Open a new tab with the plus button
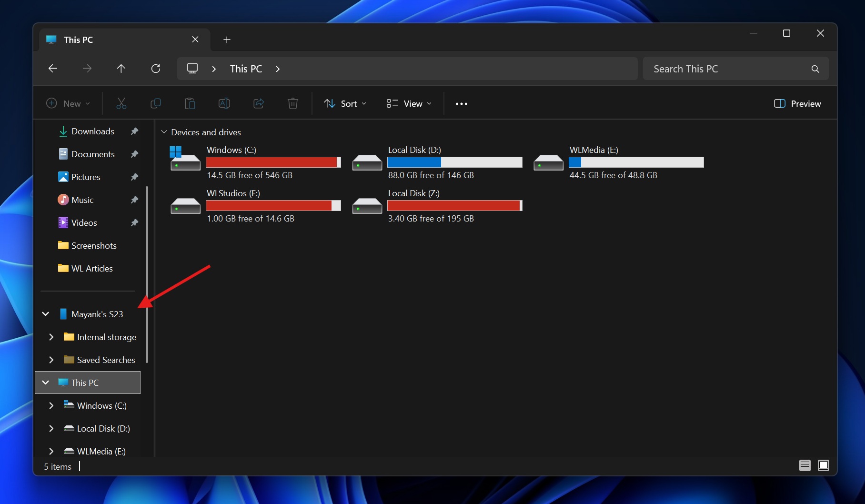 tap(227, 40)
